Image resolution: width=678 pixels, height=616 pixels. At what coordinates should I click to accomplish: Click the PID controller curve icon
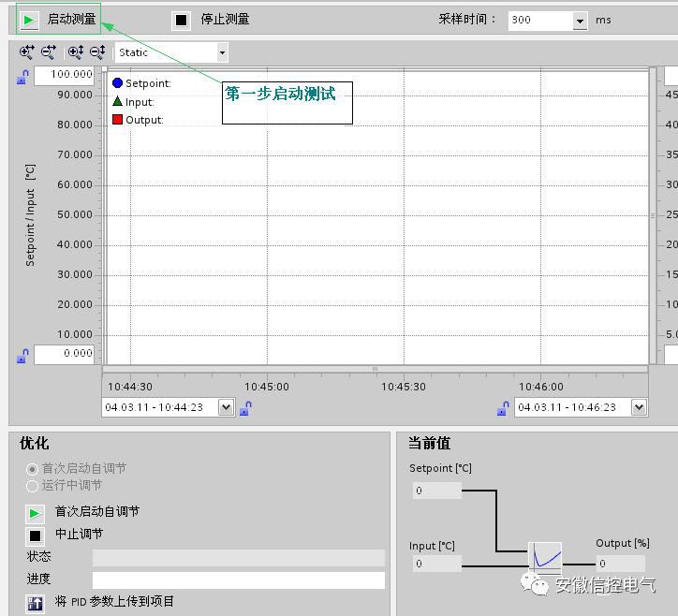point(545,558)
